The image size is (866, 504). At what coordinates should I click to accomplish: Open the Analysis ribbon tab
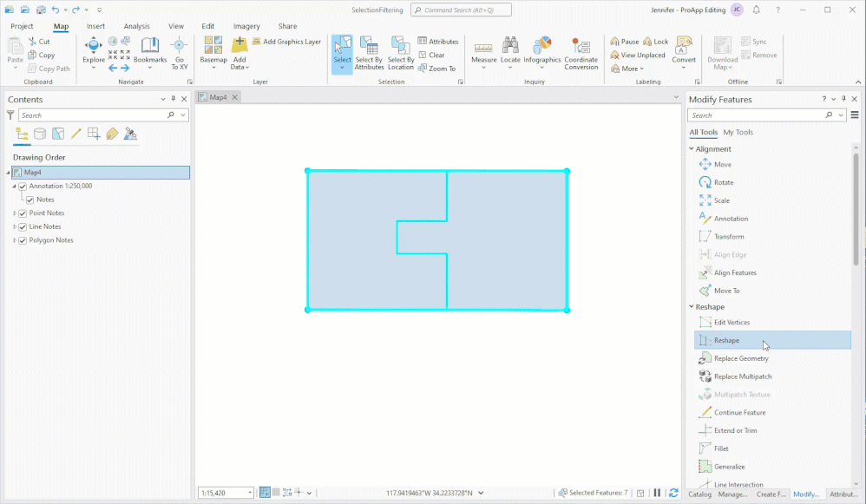(x=136, y=26)
